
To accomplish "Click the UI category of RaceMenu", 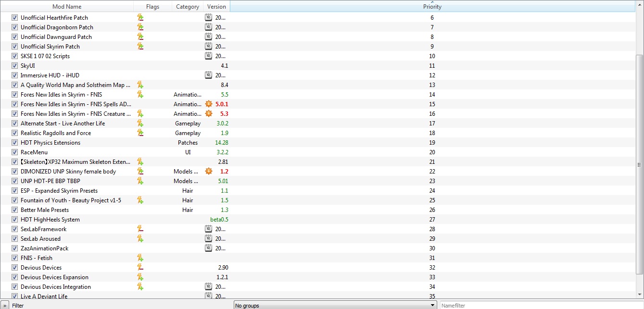I will [x=188, y=152].
